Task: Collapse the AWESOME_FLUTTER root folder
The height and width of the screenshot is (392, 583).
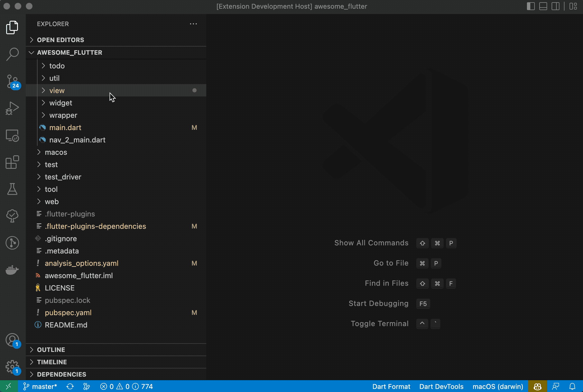Action: pyautogui.click(x=70, y=52)
